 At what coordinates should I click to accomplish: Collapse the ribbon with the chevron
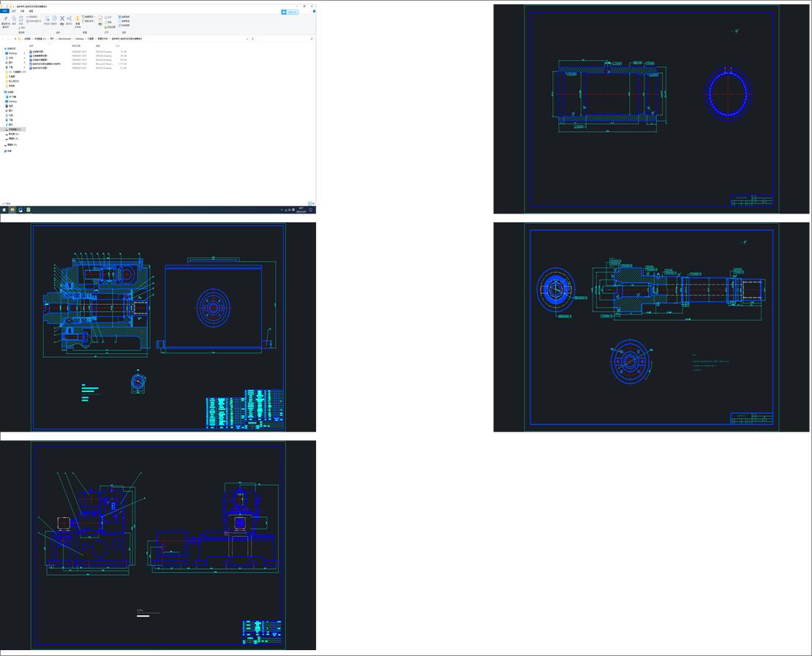coord(310,11)
